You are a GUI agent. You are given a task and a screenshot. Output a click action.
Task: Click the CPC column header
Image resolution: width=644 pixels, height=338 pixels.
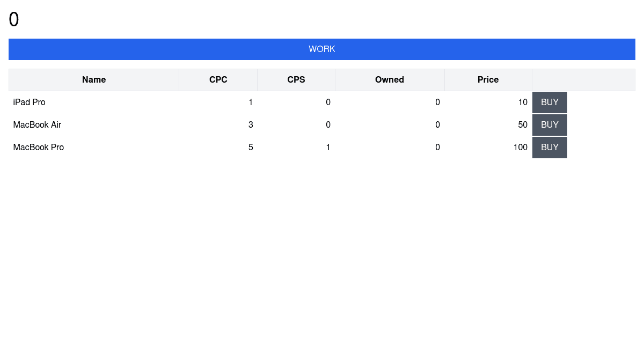click(218, 80)
